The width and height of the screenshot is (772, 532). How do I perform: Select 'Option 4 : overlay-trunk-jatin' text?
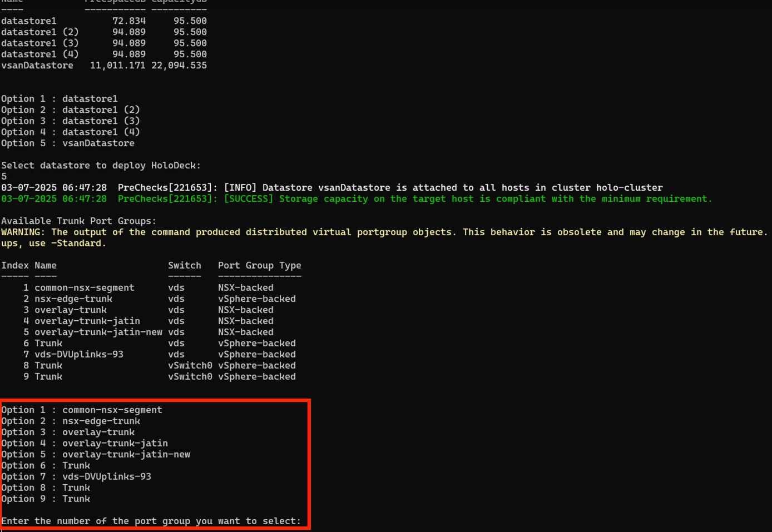(x=85, y=443)
